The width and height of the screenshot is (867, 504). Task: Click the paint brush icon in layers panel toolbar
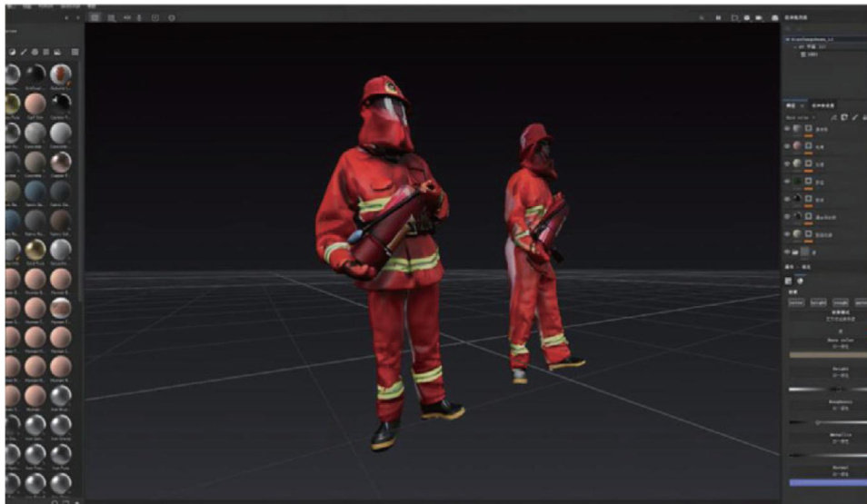coord(854,117)
